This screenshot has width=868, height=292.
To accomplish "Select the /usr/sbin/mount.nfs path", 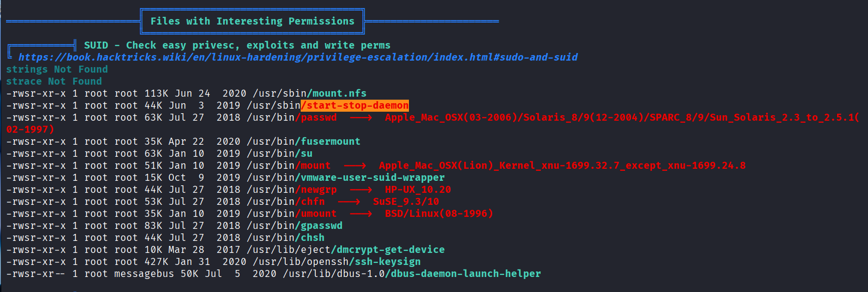I will (310, 94).
